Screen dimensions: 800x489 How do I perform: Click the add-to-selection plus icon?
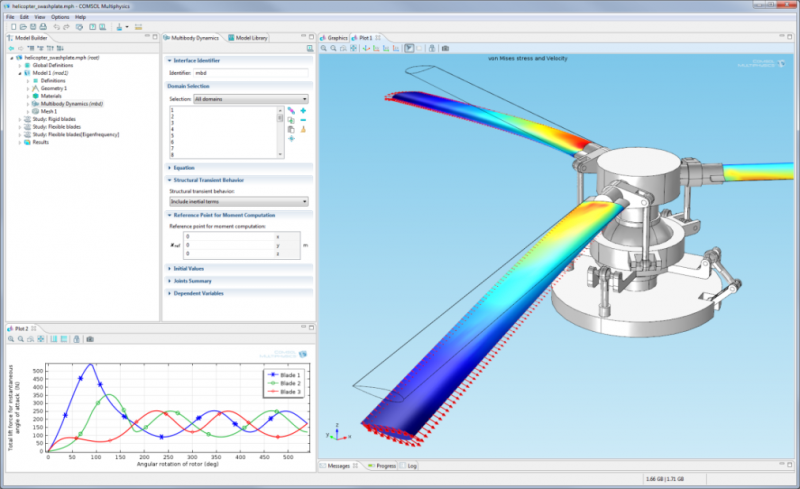304,111
